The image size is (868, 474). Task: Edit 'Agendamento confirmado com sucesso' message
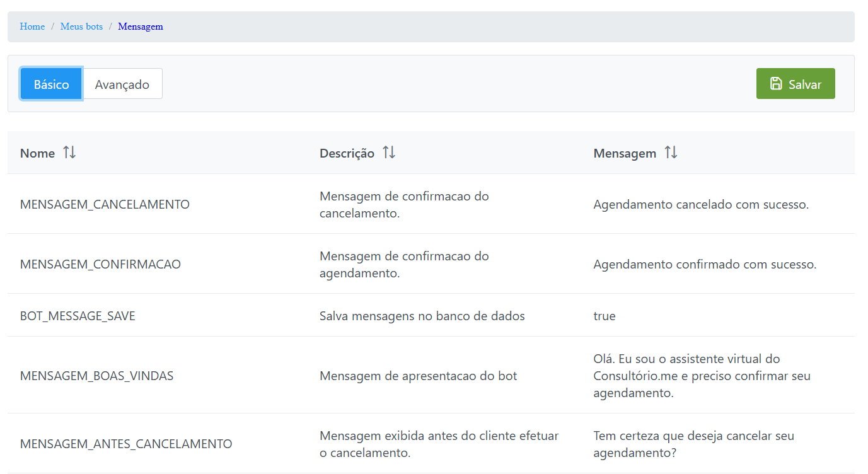704,264
